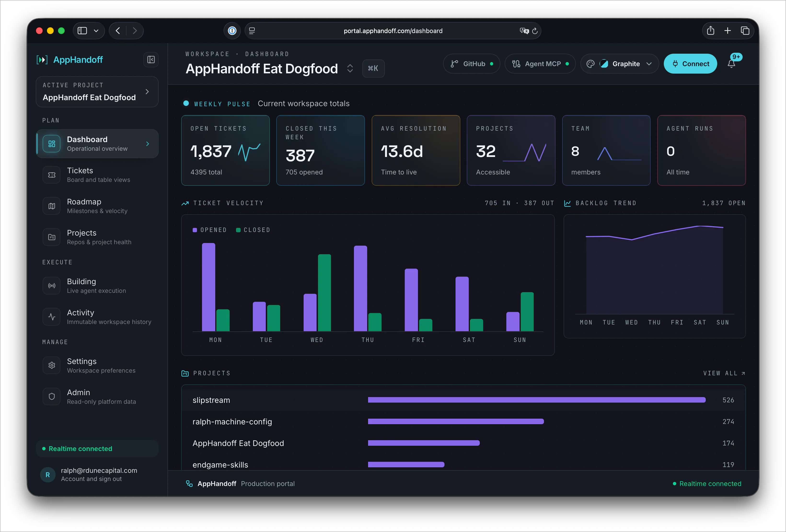The height and width of the screenshot is (532, 786).
Task: Open Building via its broadcast icon
Action: (x=52, y=286)
